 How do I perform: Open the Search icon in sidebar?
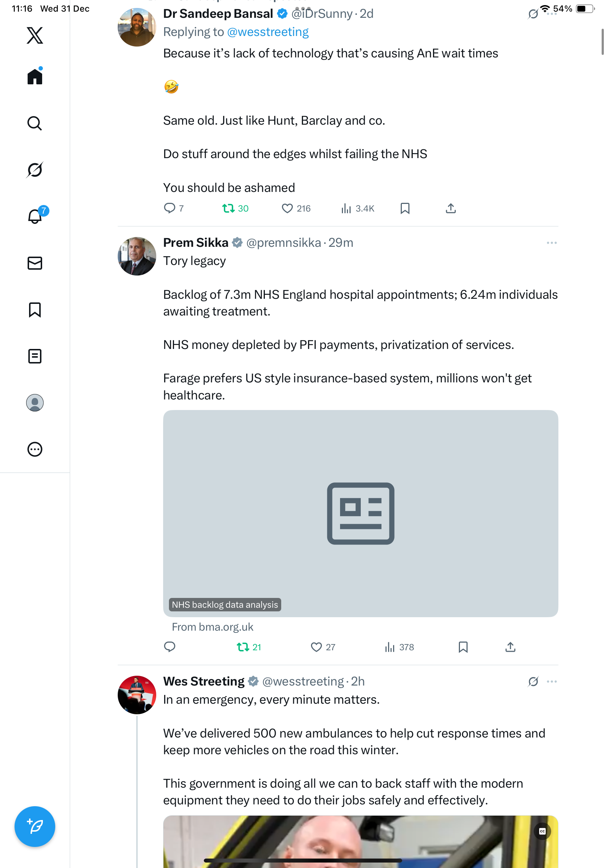point(35,123)
